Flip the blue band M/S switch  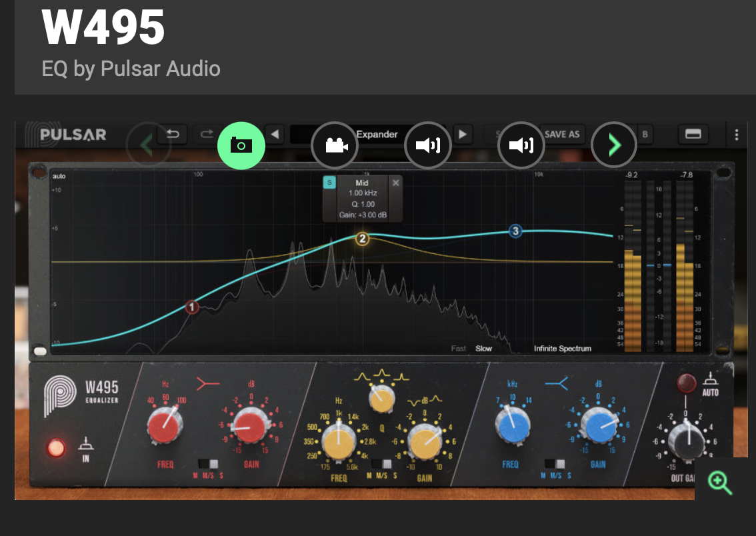(555, 464)
